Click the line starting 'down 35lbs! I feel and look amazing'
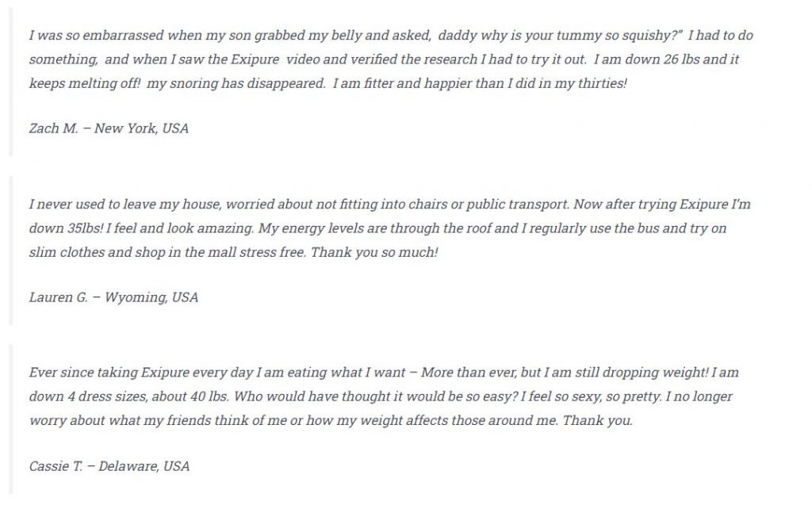 point(377,228)
